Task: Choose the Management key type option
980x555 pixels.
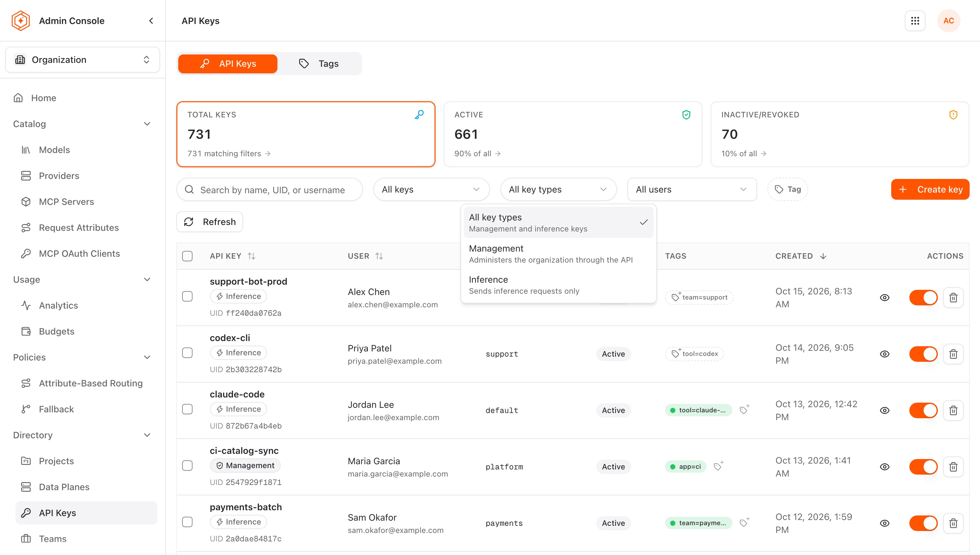Action: click(x=558, y=254)
